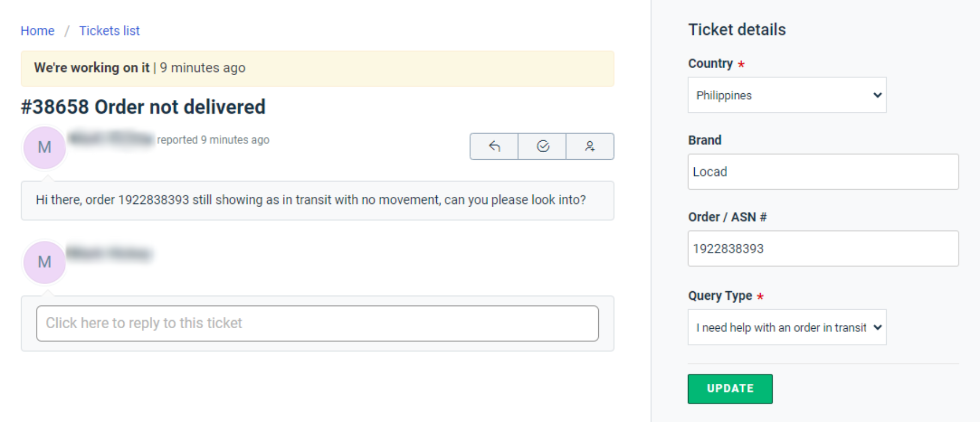Click the "We're working on it" status banner
The width and height of the screenshot is (980, 422).
(x=317, y=68)
